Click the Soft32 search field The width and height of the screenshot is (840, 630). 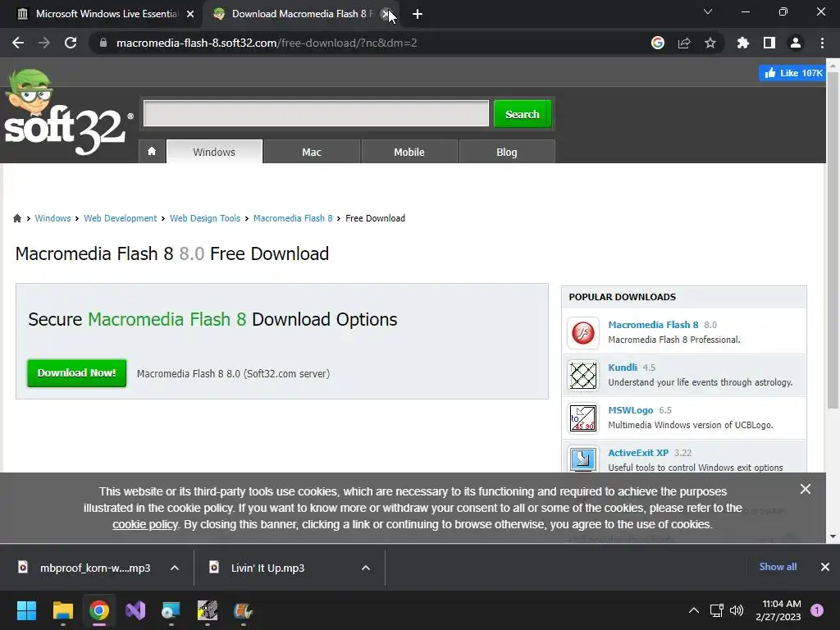pos(316,113)
